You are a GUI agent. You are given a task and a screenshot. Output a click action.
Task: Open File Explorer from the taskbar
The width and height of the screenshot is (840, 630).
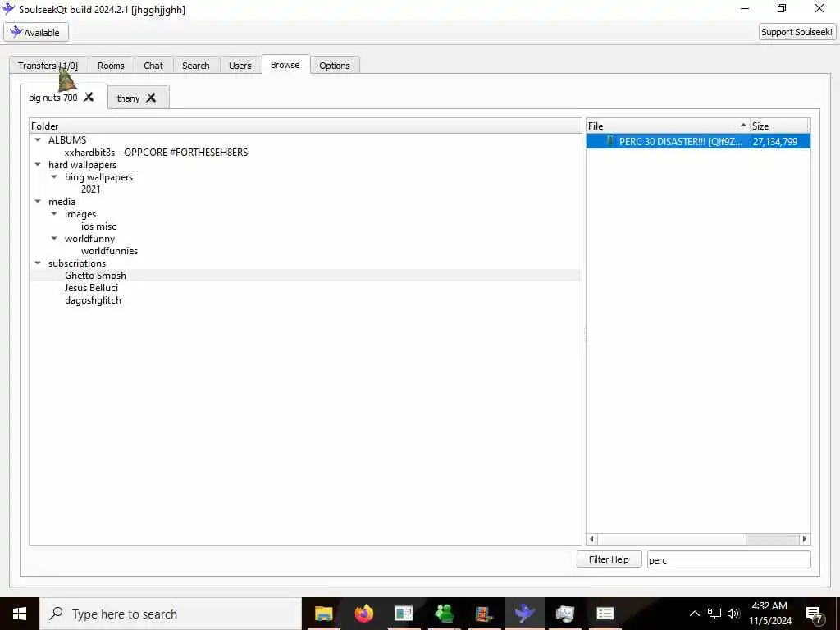pyautogui.click(x=323, y=614)
